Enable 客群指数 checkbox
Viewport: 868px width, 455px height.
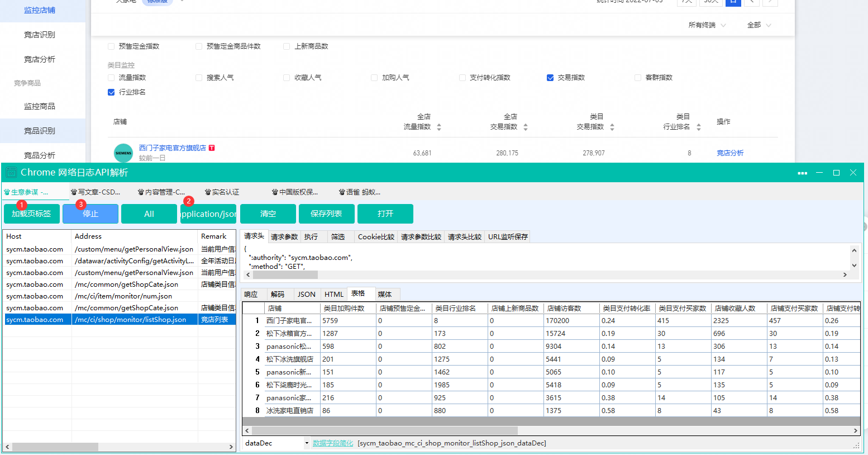(638, 78)
